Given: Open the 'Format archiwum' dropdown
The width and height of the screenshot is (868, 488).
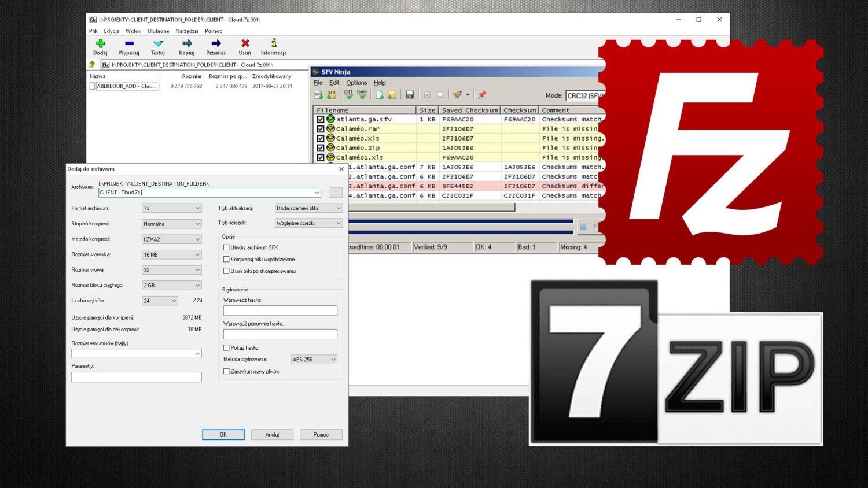Looking at the screenshot, I should 171,209.
